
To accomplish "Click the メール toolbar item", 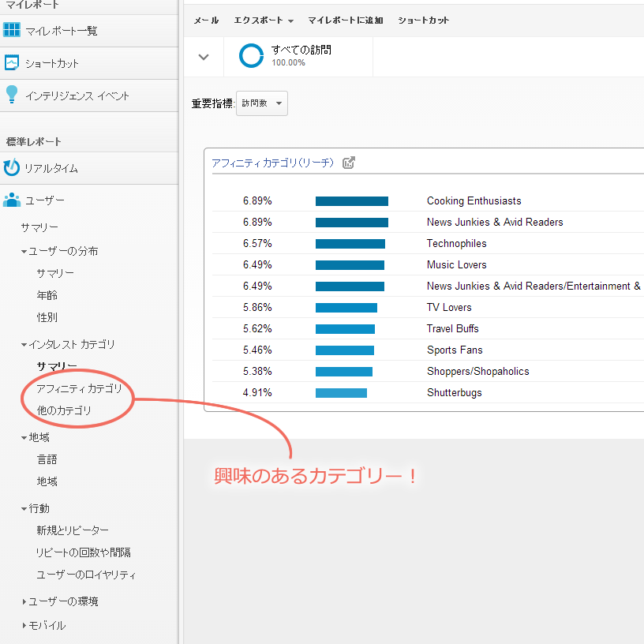I will 206,21.
